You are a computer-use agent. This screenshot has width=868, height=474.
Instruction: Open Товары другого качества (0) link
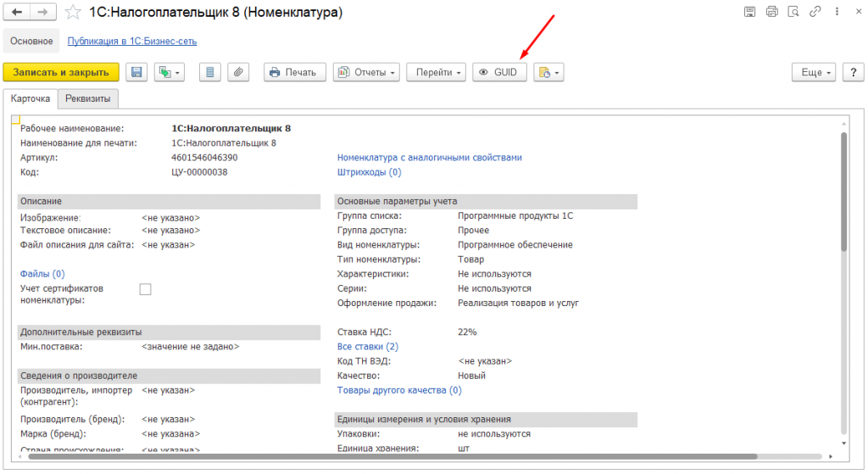(399, 390)
